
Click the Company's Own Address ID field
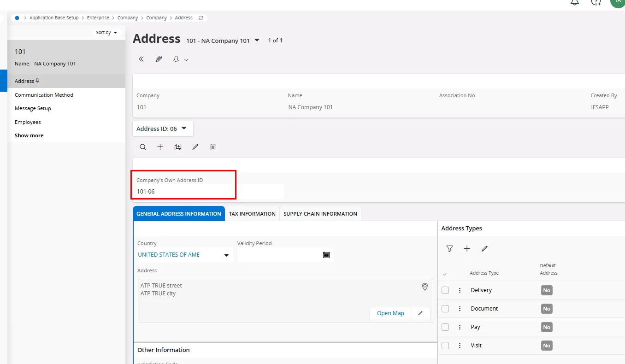(x=210, y=191)
